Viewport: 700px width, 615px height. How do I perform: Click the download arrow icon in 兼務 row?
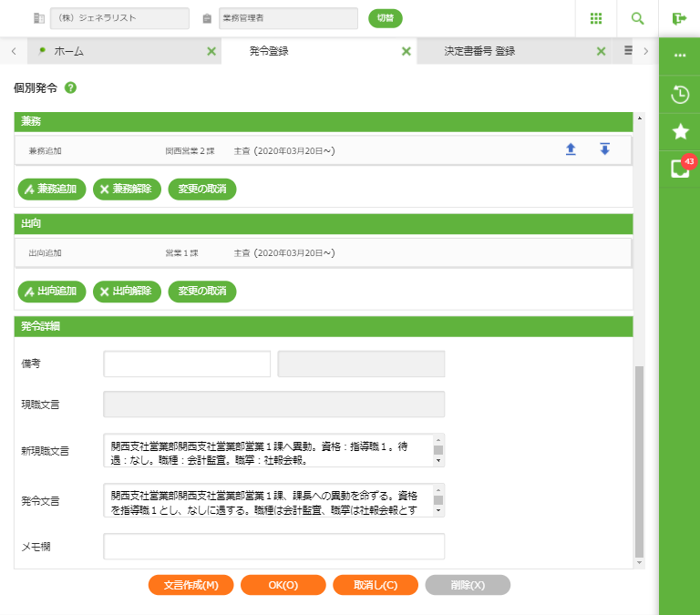pos(604,149)
